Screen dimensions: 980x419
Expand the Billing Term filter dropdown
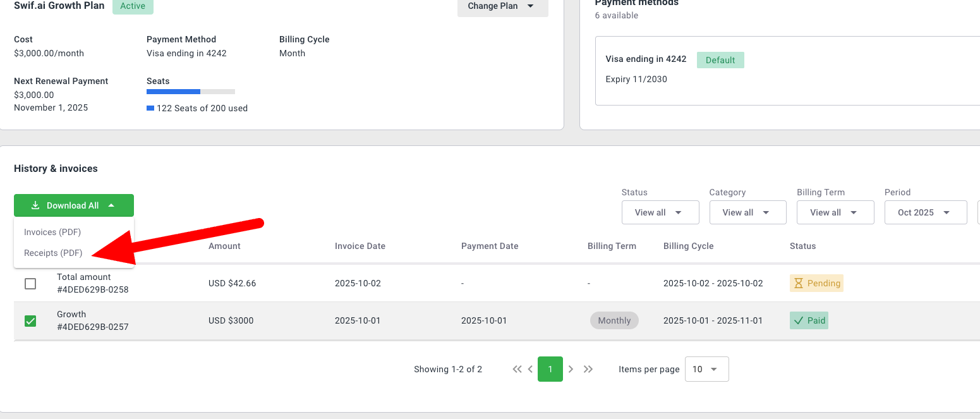point(835,212)
